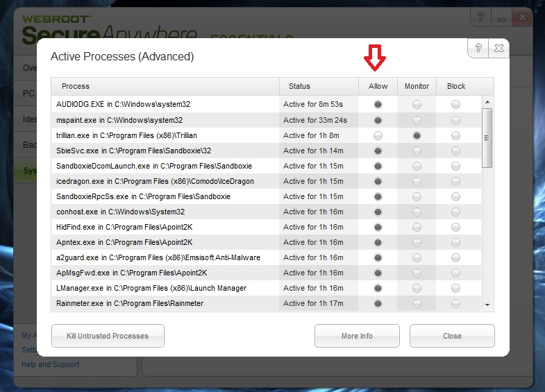Open More Info for selected process
545x392 pixels.
tap(357, 336)
